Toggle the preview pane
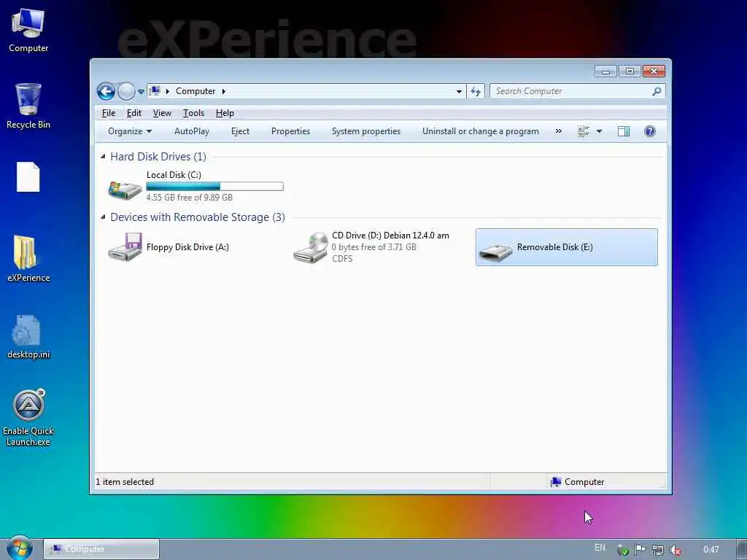The width and height of the screenshot is (747, 560). click(x=624, y=131)
